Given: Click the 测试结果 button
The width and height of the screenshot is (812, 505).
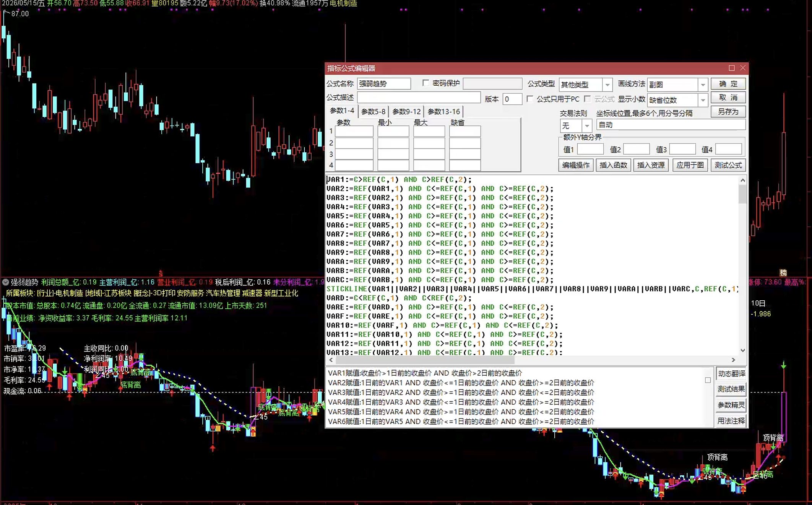Looking at the screenshot, I should pyautogui.click(x=731, y=389).
